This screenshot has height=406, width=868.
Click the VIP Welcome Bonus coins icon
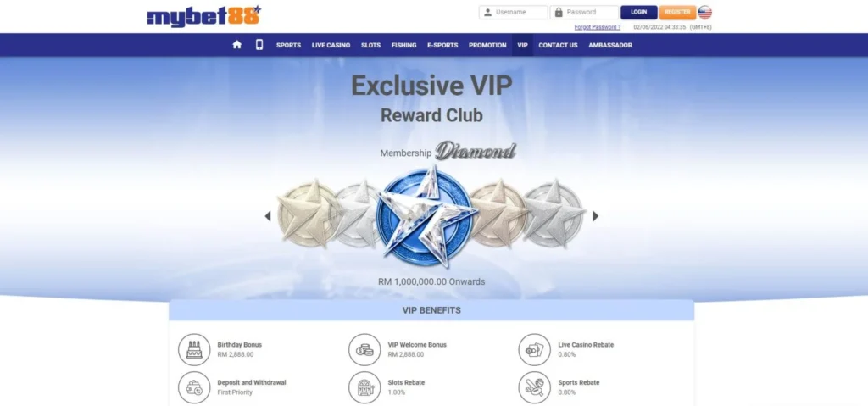pos(364,349)
